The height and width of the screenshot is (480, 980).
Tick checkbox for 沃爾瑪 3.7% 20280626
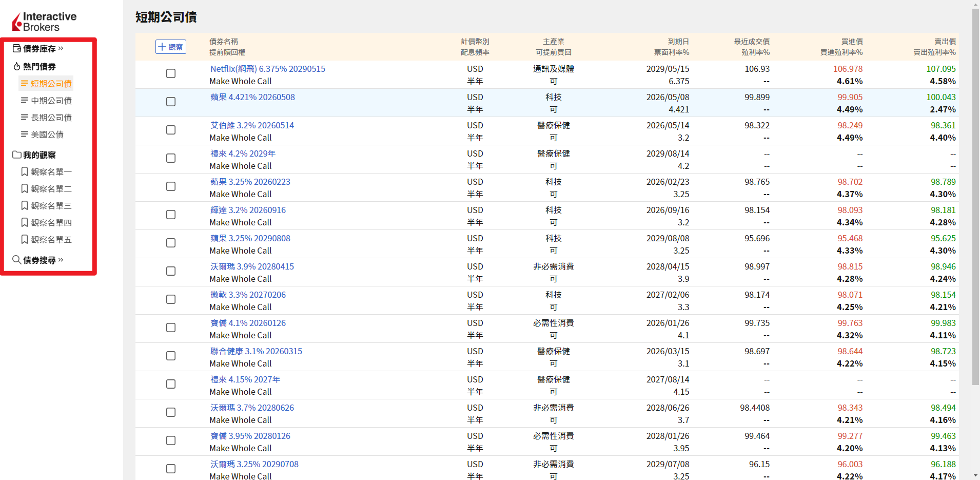coord(171,412)
